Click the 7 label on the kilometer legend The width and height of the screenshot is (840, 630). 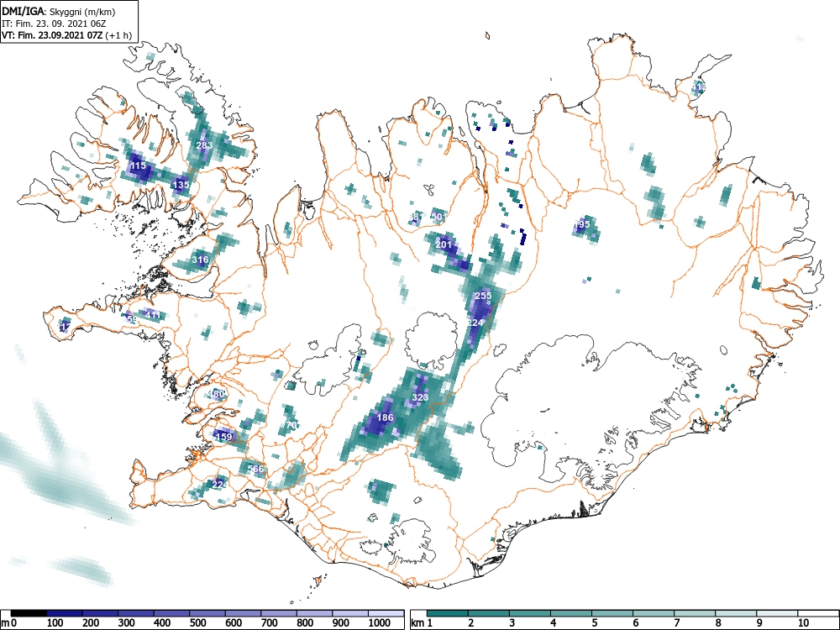676,623
